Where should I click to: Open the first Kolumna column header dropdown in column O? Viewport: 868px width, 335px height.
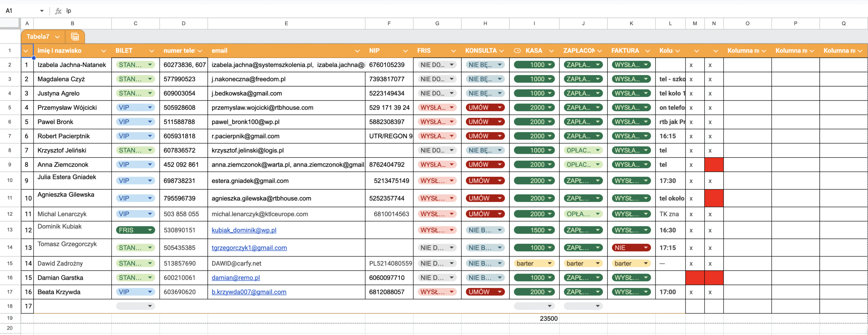click(764, 51)
